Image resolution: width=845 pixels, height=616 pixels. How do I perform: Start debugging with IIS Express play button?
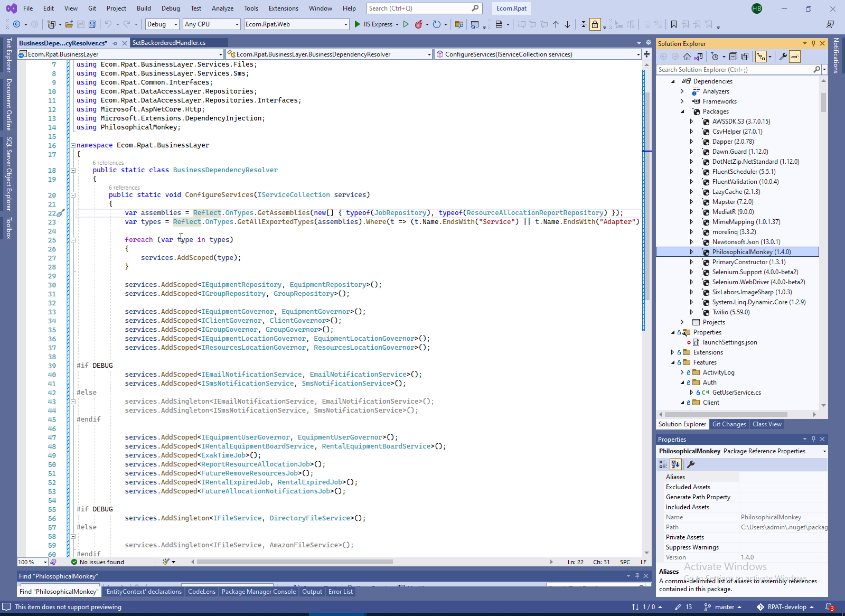358,24
